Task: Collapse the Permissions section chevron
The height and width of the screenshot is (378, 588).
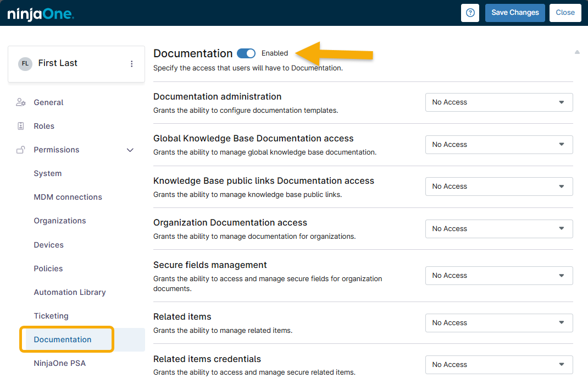Action: [x=130, y=150]
